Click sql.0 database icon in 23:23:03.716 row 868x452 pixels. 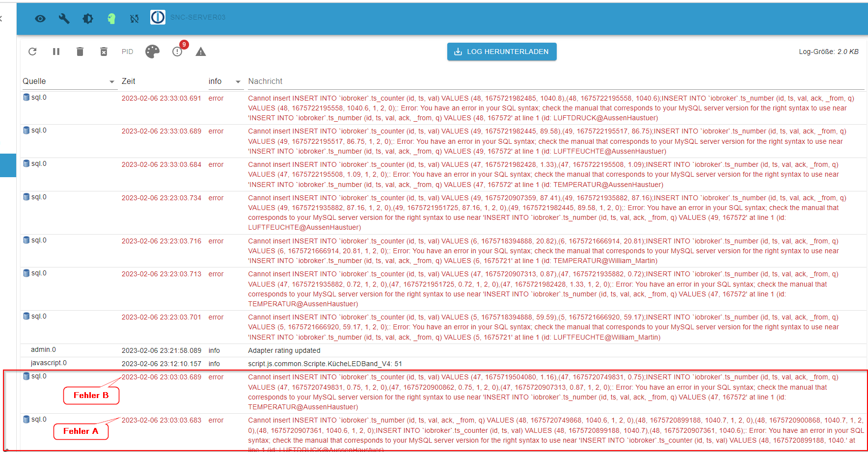[27, 240]
